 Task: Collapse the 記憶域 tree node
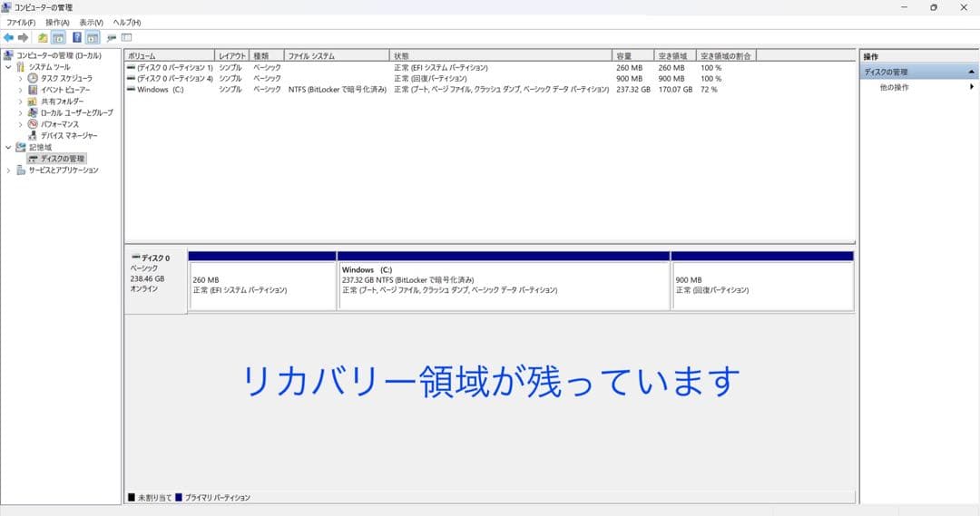[8, 148]
